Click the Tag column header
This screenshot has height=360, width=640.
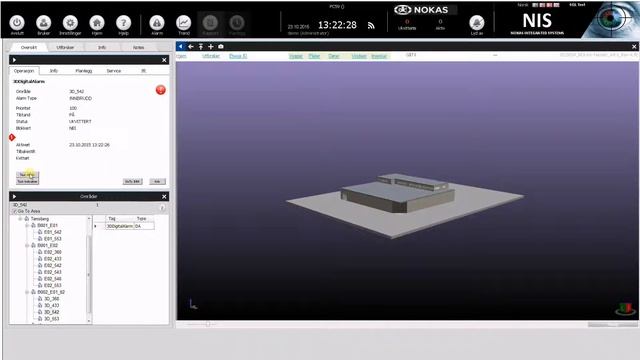click(x=112, y=219)
